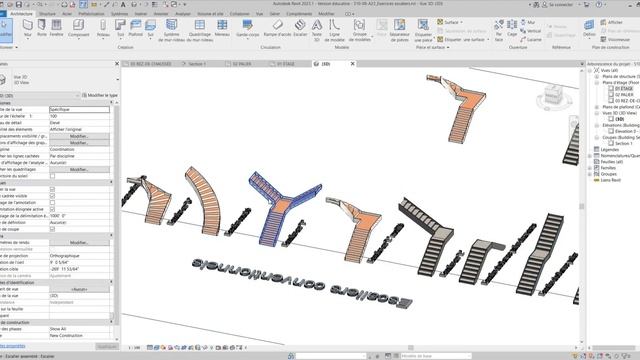Select the Garde-corps (railing) tool
The width and height of the screenshot is (640, 360).
point(247,29)
